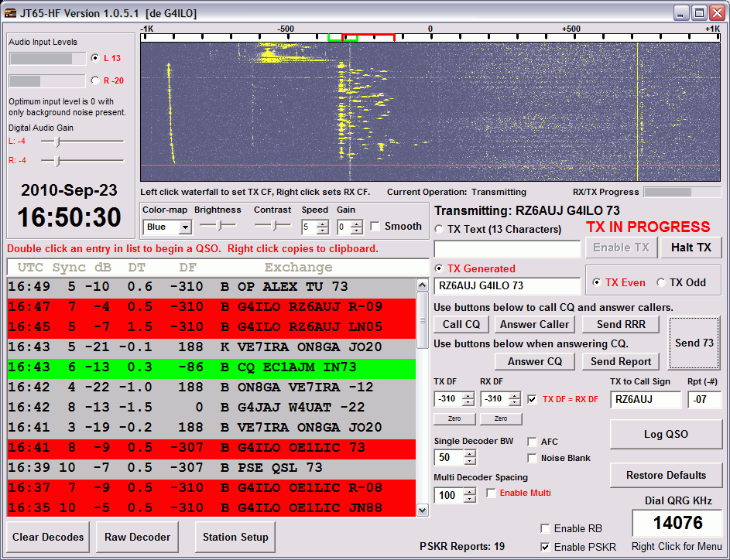This screenshot has width=730, height=560.
Task: Click the generated message field RZ6AUJ G4ILO 73
Action: tap(508, 285)
